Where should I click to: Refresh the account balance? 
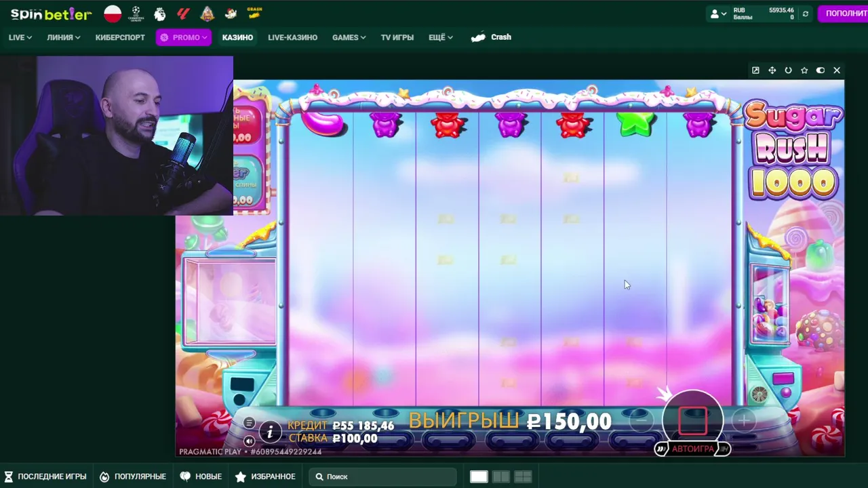(806, 14)
